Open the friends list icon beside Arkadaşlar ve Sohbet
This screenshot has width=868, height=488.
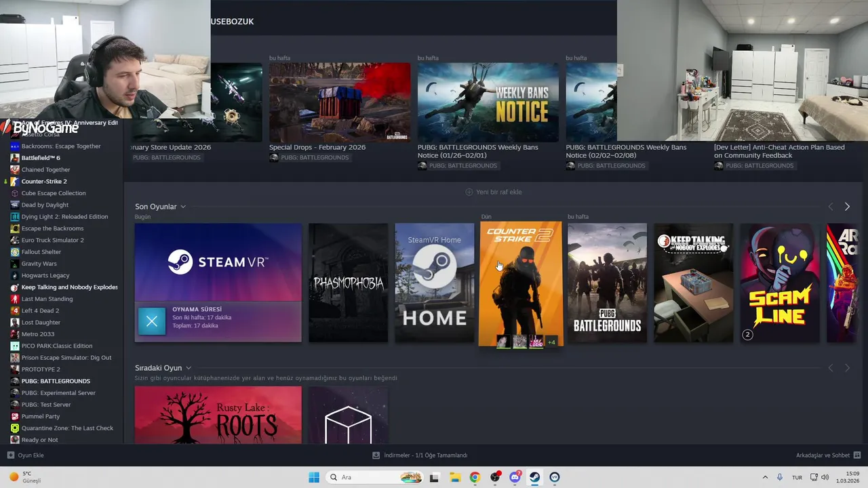point(856,455)
